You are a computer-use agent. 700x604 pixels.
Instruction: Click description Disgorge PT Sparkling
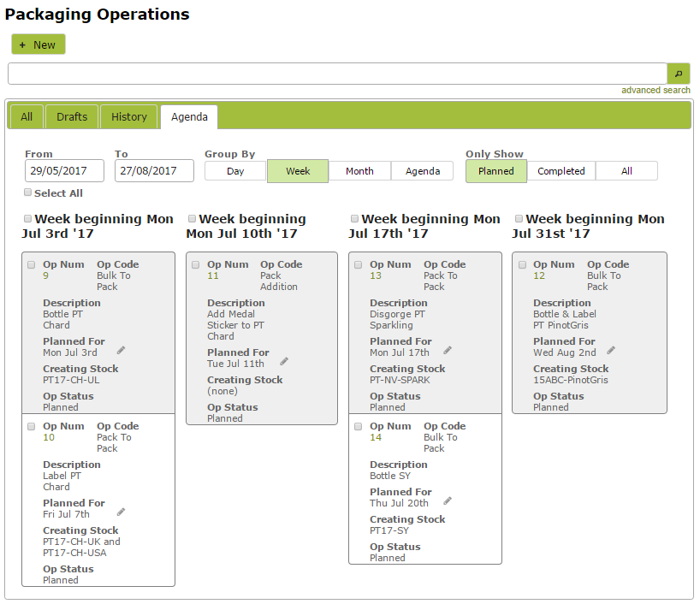[397, 320]
